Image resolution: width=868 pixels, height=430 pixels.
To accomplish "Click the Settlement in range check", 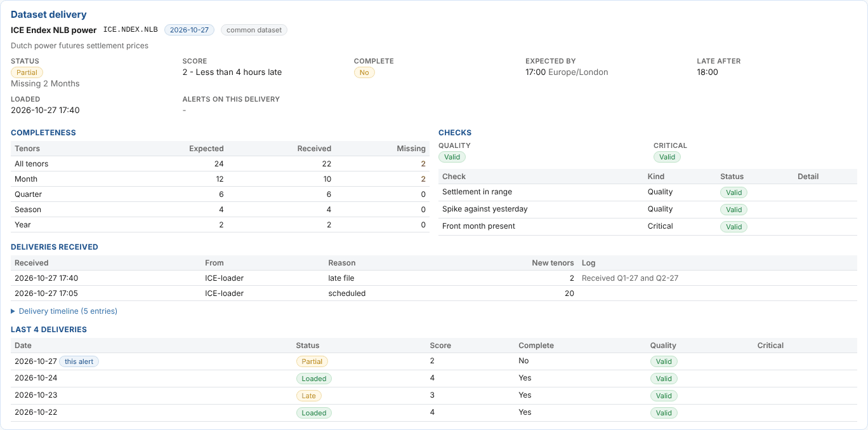I will 477,192.
